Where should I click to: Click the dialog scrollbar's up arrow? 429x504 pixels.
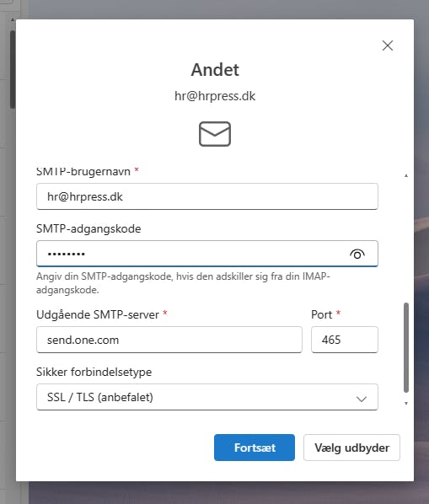(406, 176)
